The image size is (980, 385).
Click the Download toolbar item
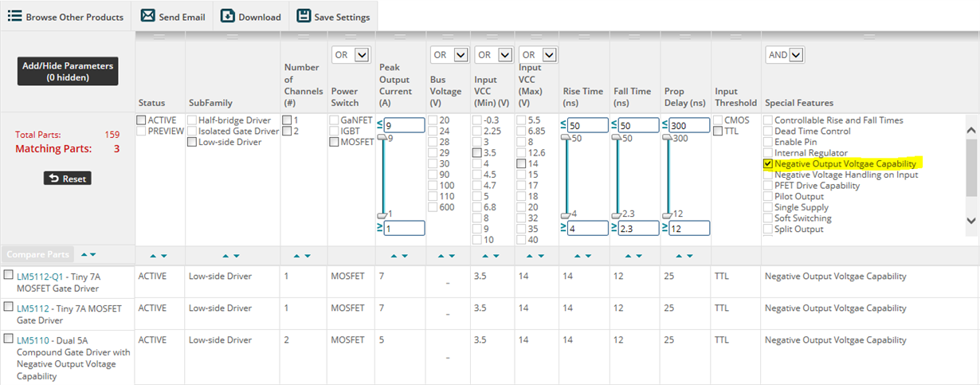[251, 17]
